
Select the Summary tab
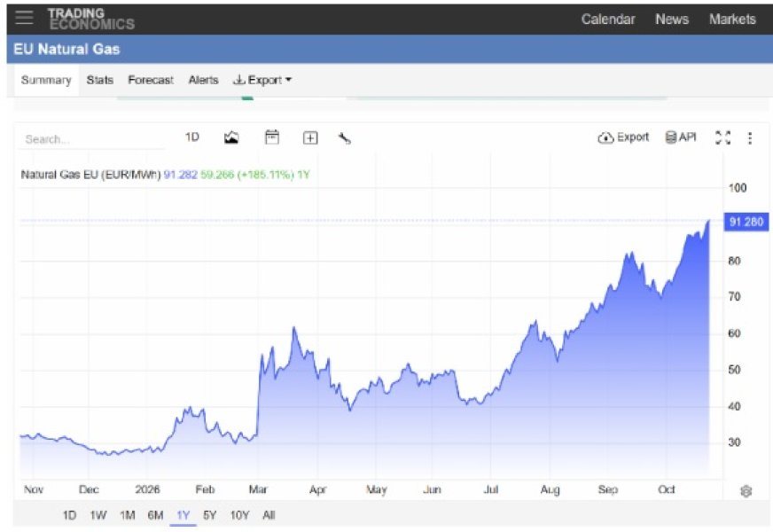(x=46, y=80)
